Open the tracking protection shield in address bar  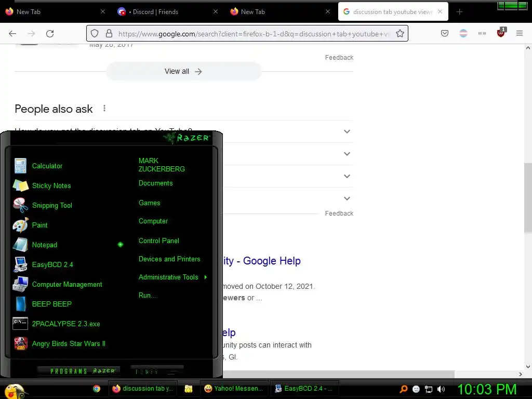pos(95,33)
